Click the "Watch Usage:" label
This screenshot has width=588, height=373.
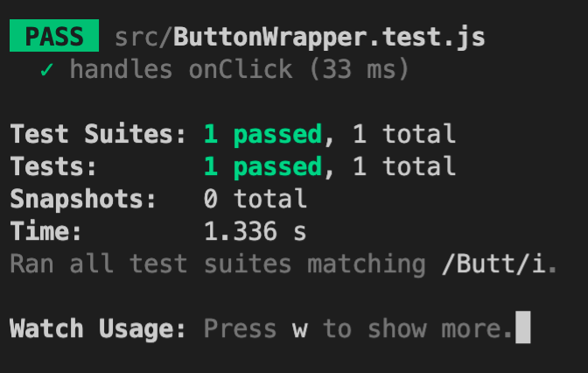point(98,328)
